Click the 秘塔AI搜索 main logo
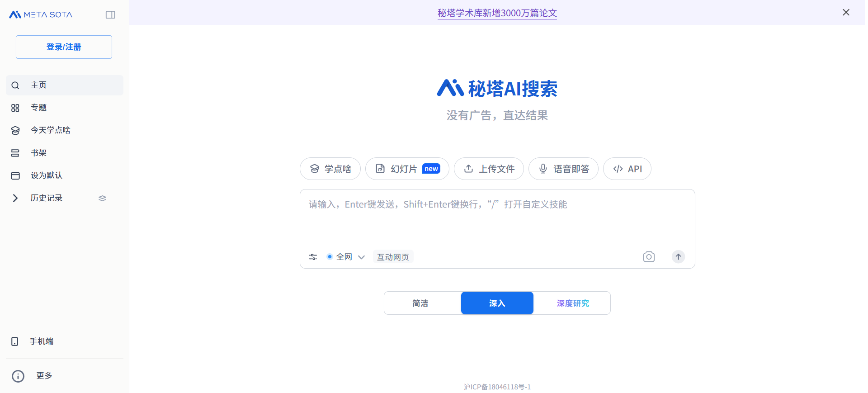Image resolution: width=868 pixels, height=393 pixels. [497, 89]
